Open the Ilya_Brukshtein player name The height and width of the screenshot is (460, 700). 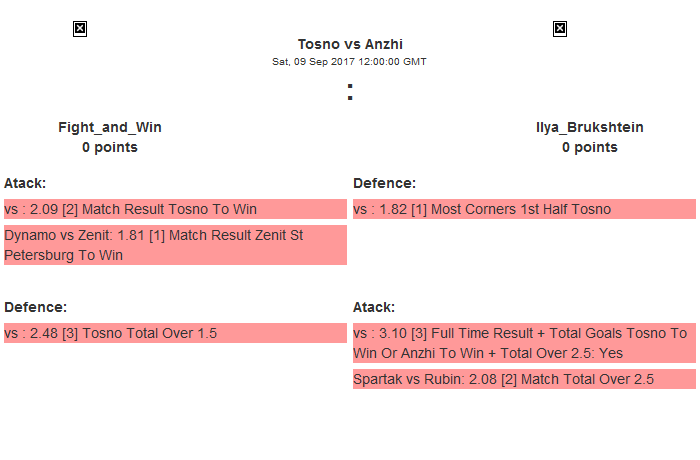589,127
